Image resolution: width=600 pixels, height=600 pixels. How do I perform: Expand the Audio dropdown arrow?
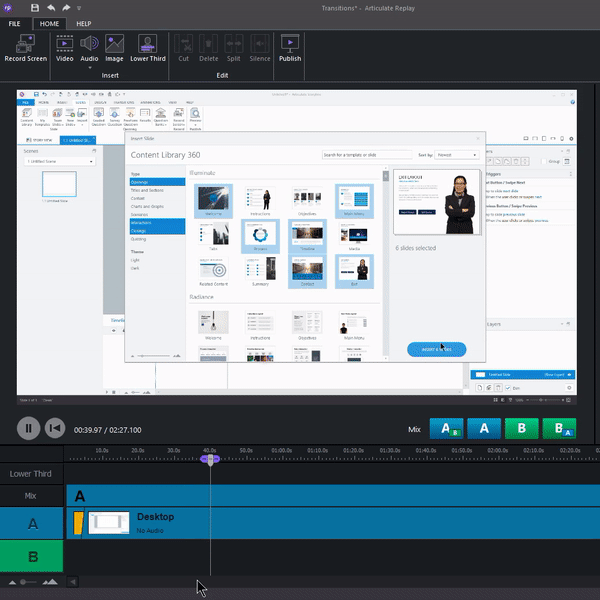pyautogui.click(x=90, y=66)
